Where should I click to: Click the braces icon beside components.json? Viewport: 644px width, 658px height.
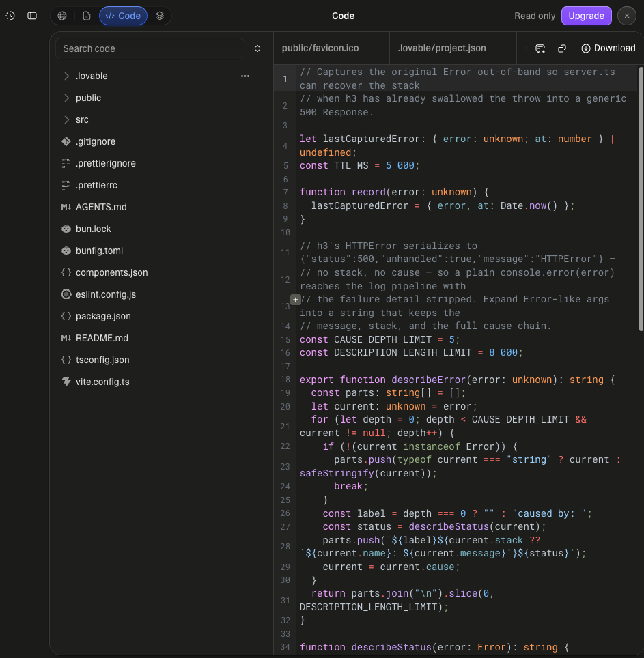coord(66,272)
